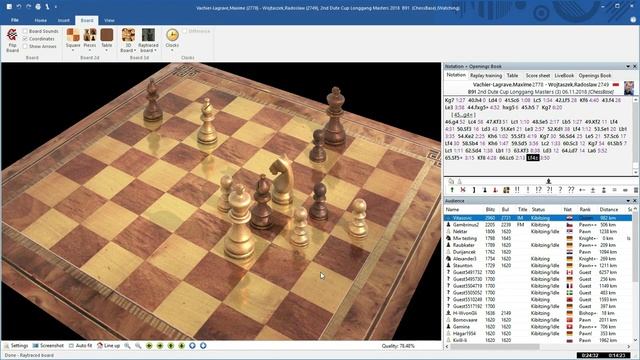This screenshot has width=640, height=360.
Task: Enable the Show Arrows checkbox
Action: (25, 47)
